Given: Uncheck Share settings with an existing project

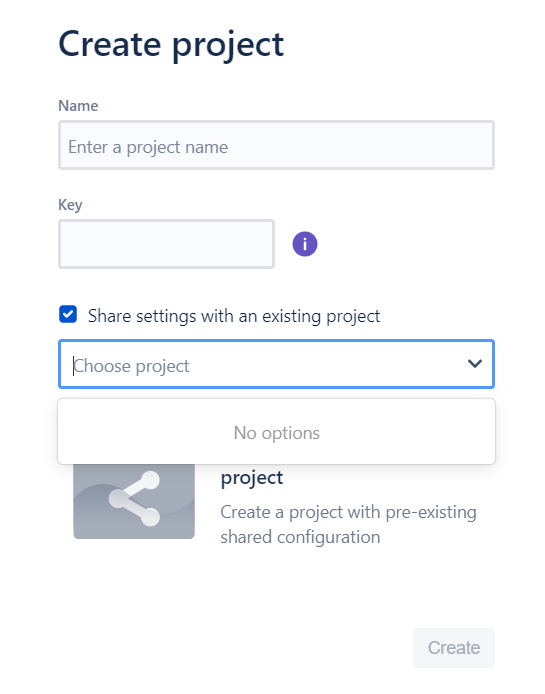Looking at the screenshot, I should [68, 315].
